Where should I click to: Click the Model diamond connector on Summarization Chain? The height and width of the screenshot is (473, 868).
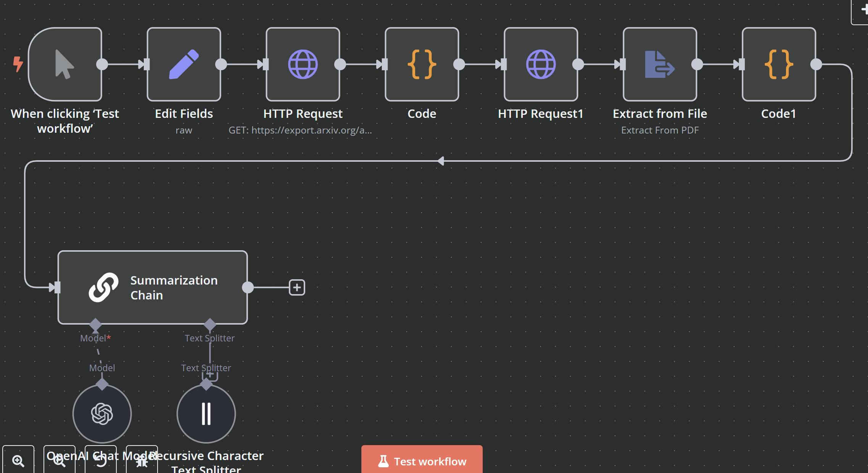point(95,325)
